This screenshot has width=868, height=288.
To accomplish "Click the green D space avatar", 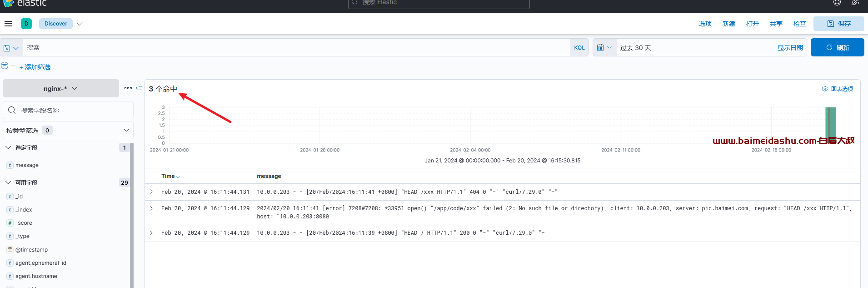I will tap(26, 24).
